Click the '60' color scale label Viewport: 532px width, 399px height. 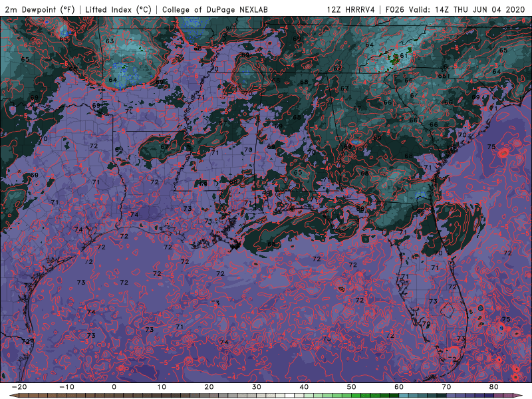(x=399, y=387)
